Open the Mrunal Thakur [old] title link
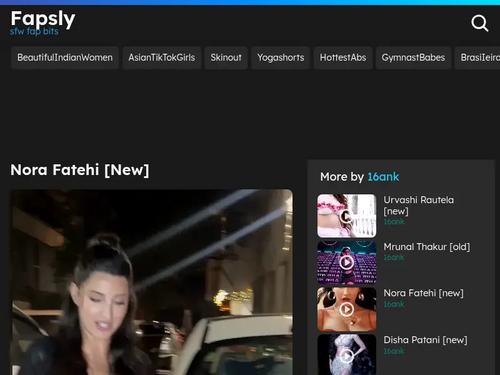 pos(427,247)
